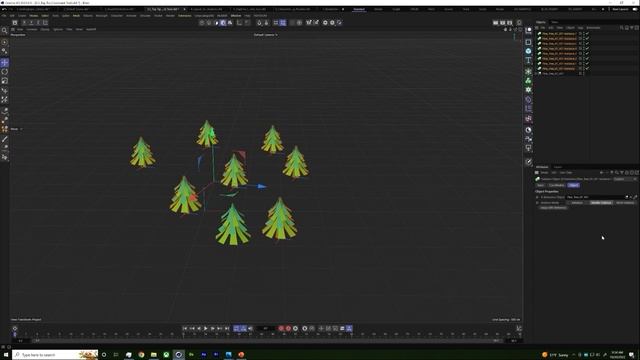The width and height of the screenshot is (640, 360).
Task: Click the Basic tab in Attributes manager
Action: point(540,185)
